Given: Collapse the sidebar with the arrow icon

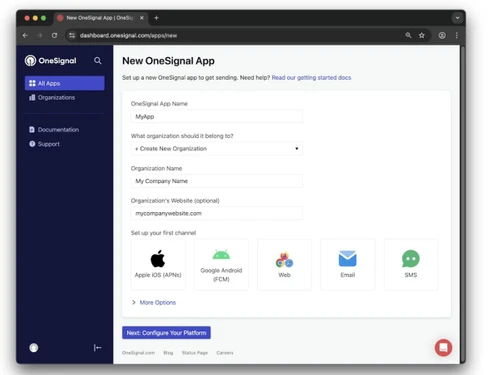Looking at the screenshot, I should pyautogui.click(x=97, y=348).
